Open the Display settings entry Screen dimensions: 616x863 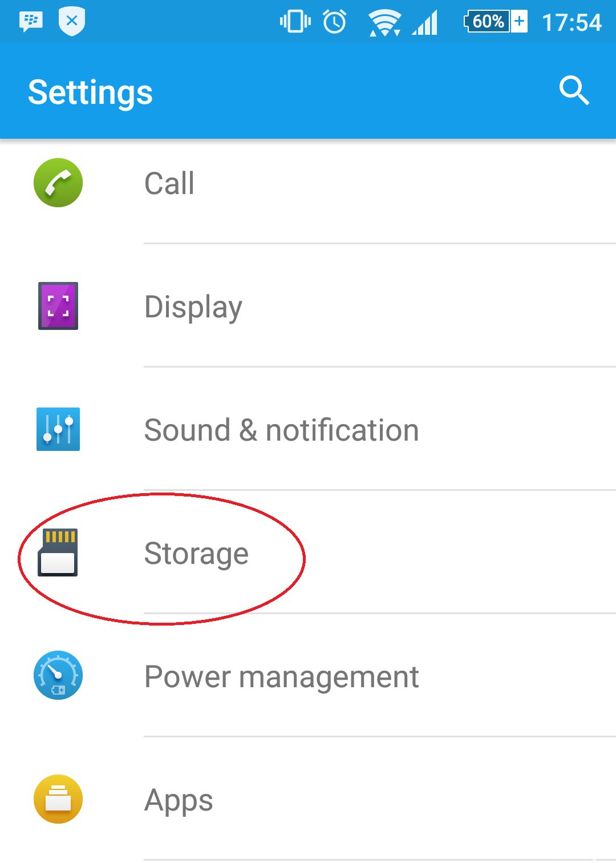[193, 307]
